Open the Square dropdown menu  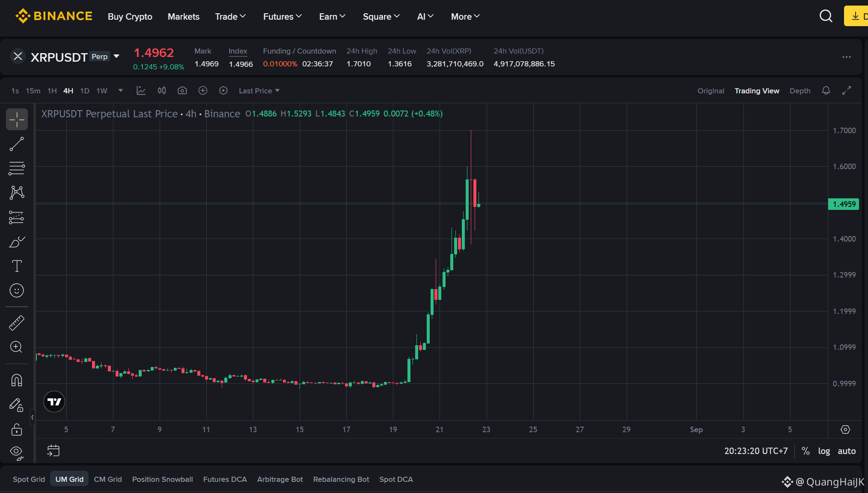coord(381,17)
